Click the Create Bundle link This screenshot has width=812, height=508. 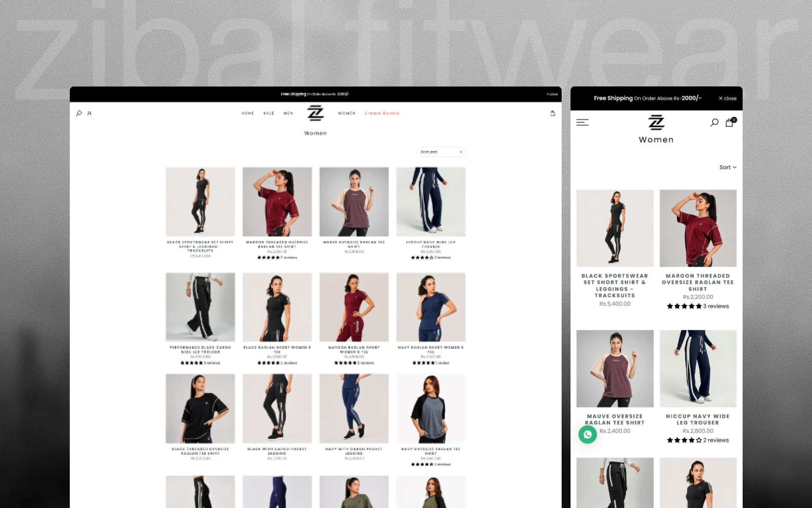(382, 113)
